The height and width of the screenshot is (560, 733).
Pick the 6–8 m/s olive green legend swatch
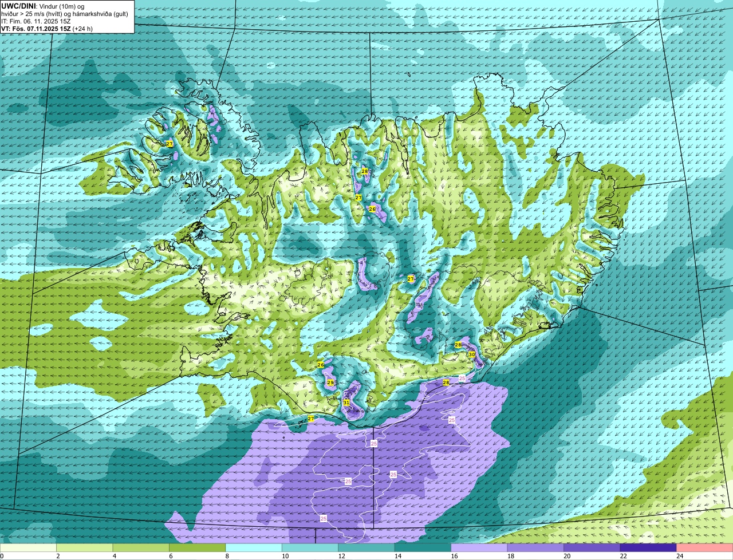pos(197,547)
